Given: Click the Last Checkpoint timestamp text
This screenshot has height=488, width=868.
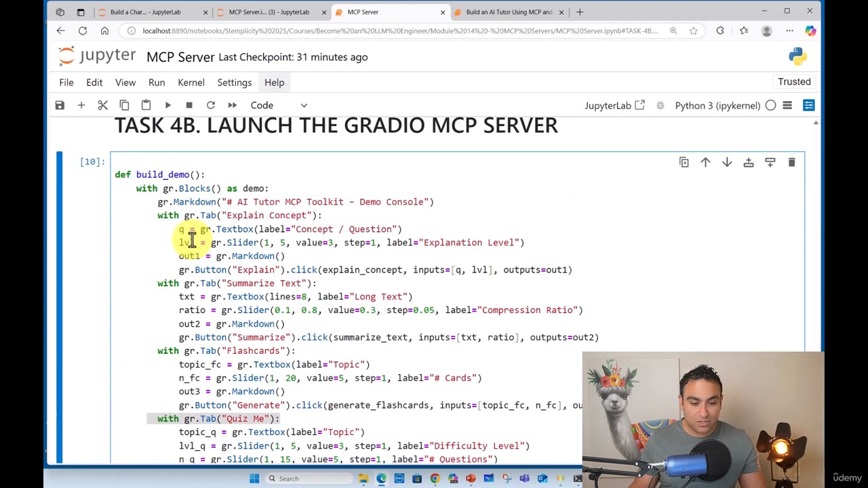Looking at the screenshot, I should coord(293,57).
